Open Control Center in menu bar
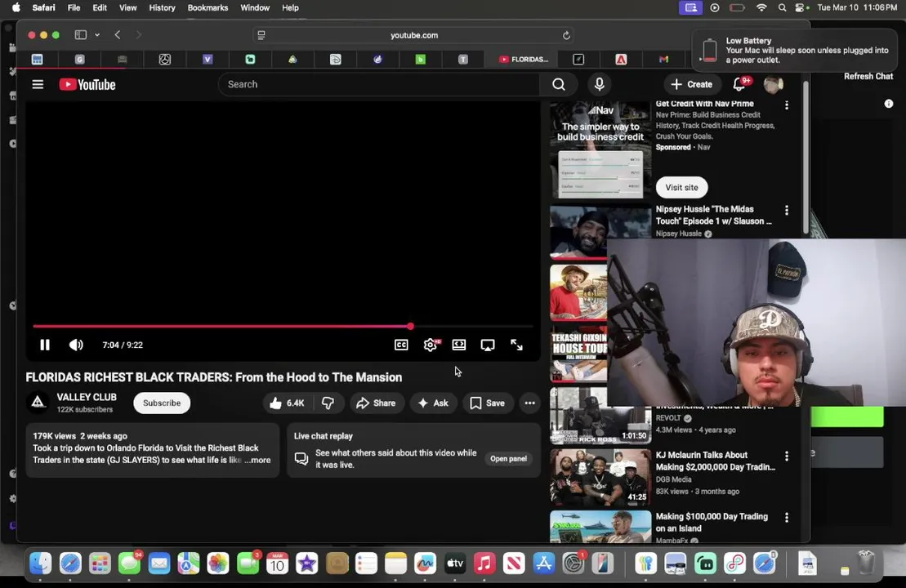 (x=801, y=7)
